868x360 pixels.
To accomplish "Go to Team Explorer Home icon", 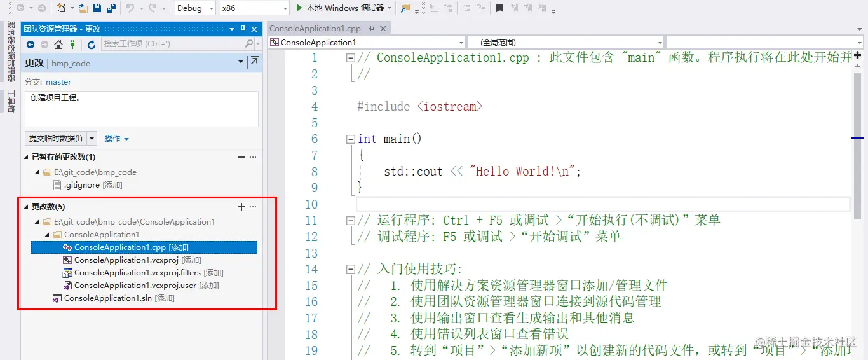I will [58, 45].
